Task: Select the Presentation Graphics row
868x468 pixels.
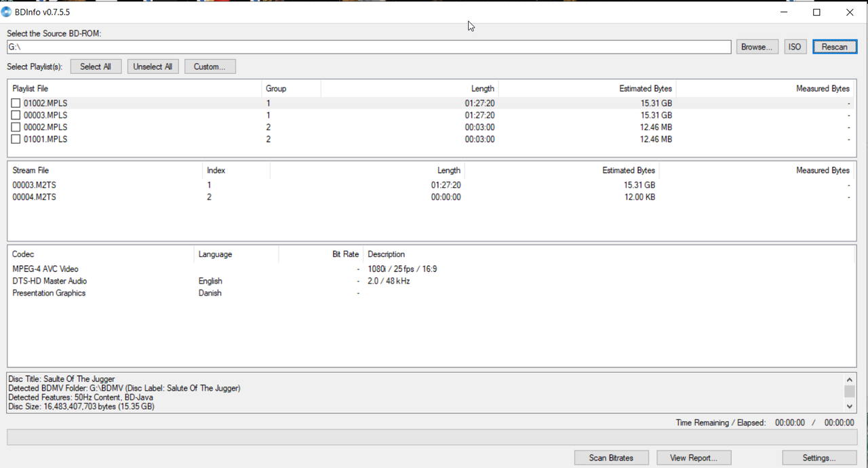Action: coord(431,293)
